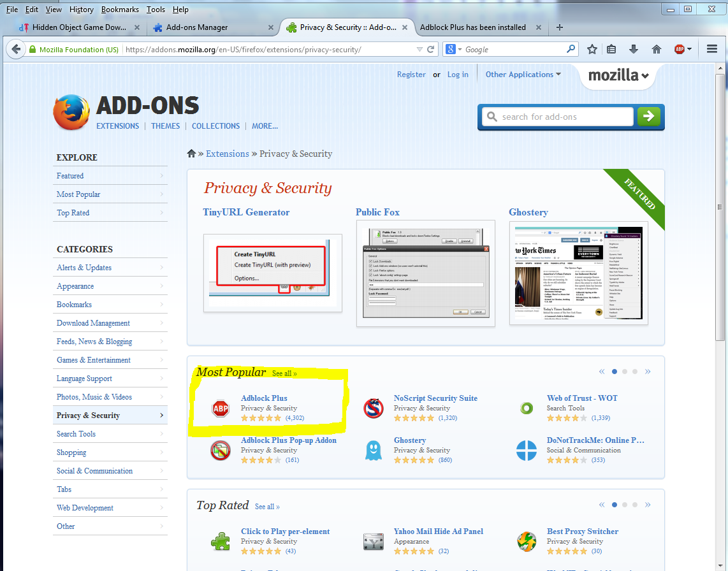Select the third pagination dot in Top Rated
728x571 pixels.
click(x=635, y=505)
